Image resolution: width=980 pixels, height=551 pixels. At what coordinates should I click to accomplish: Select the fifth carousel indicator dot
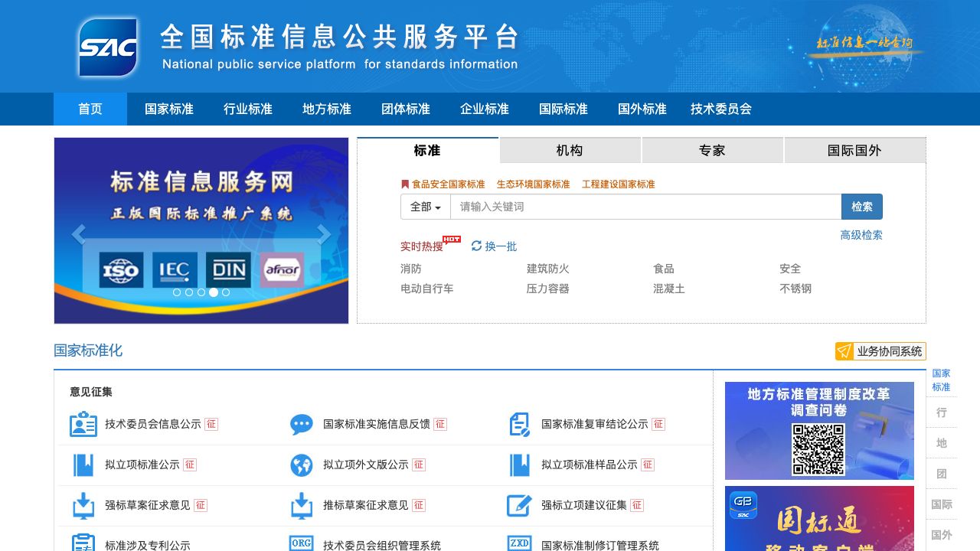click(226, 292)
